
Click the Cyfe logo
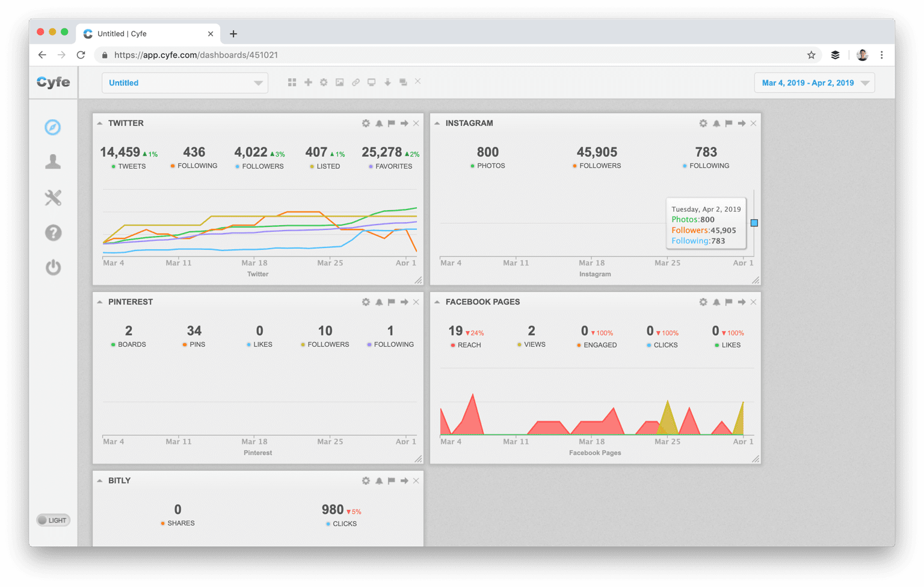[53, 82]
